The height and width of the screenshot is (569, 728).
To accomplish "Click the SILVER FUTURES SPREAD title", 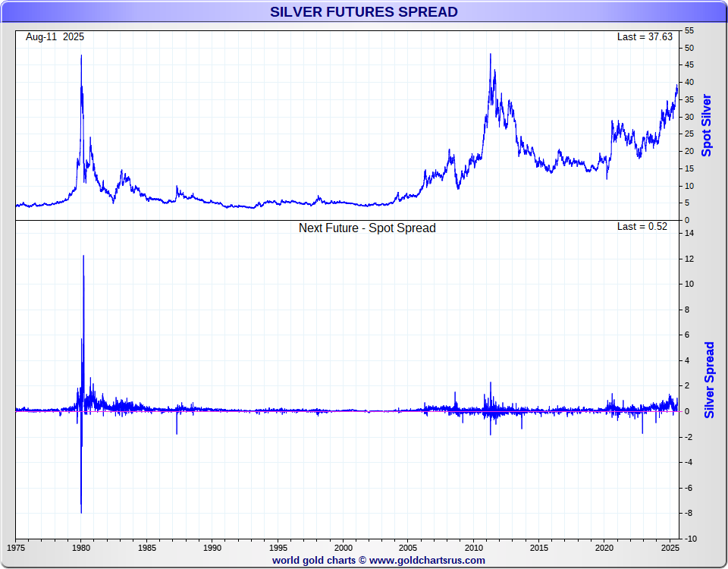I will 363,11.
